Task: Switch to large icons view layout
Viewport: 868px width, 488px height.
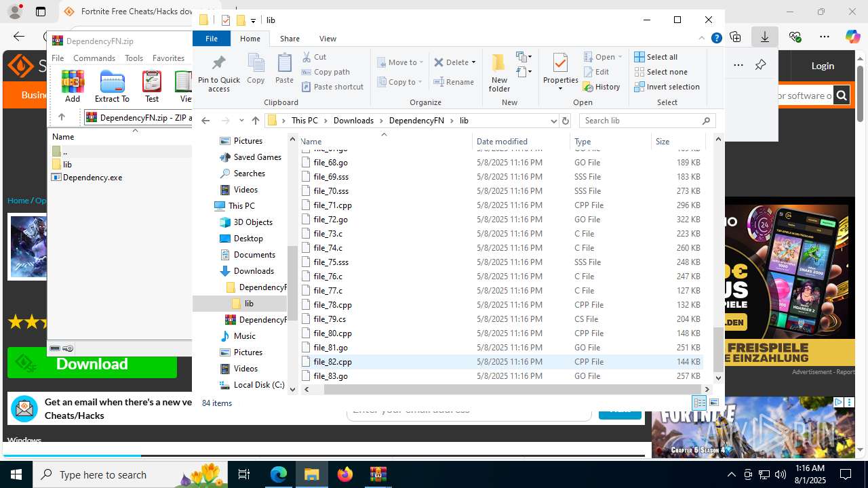Action: click(x=714, y=403)
